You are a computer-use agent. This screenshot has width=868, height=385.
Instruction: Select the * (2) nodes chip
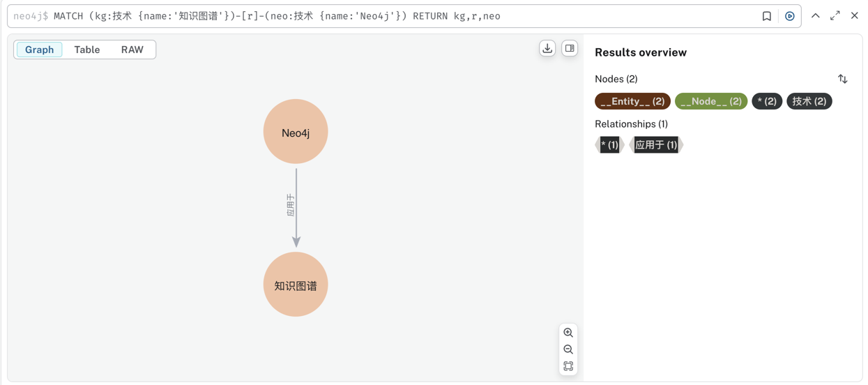(x=767, y=101)
